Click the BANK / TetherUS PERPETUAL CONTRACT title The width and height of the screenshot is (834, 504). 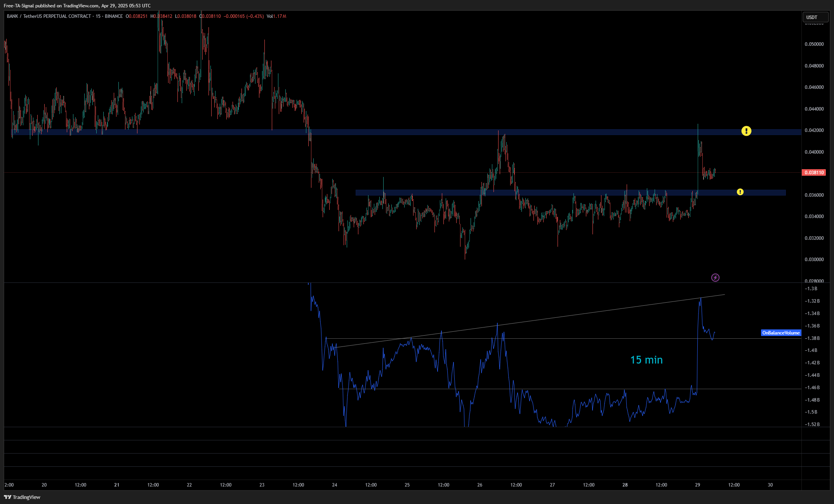[49, 16]
